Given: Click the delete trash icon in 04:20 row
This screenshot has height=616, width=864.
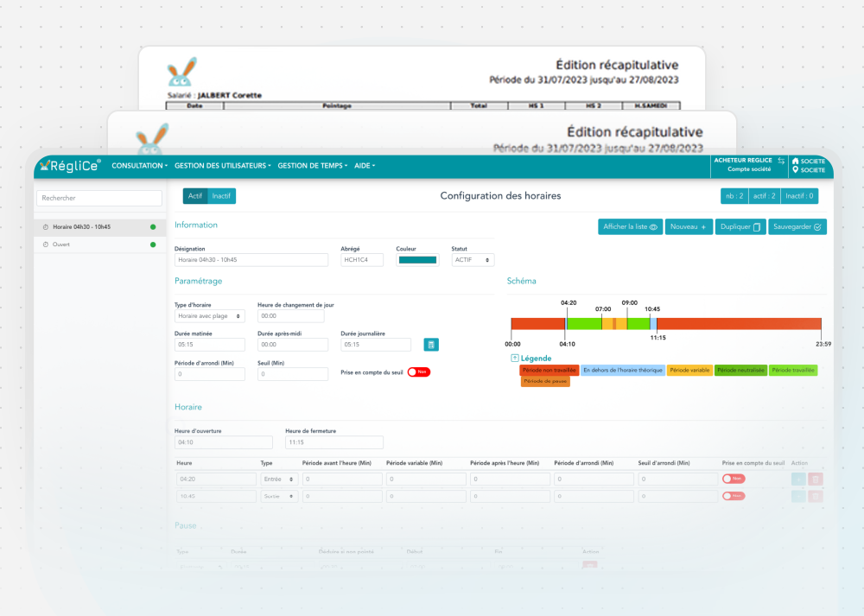Looking at the screenshot, I should pos(816,479).
